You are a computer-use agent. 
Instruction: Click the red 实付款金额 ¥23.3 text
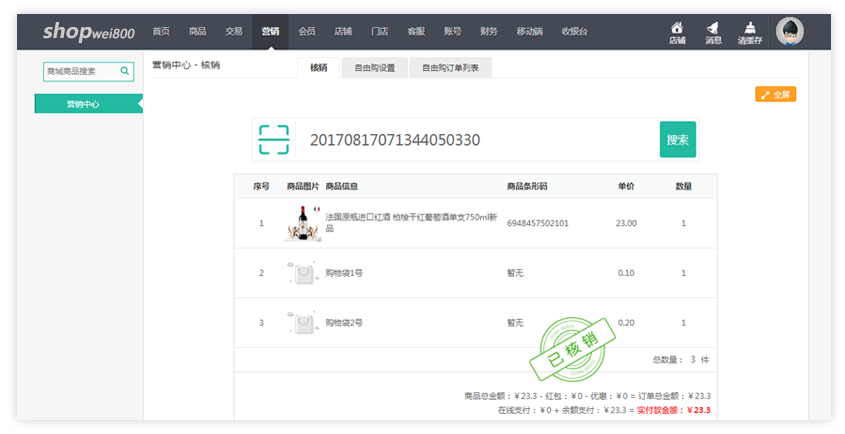tap(674, 410)
